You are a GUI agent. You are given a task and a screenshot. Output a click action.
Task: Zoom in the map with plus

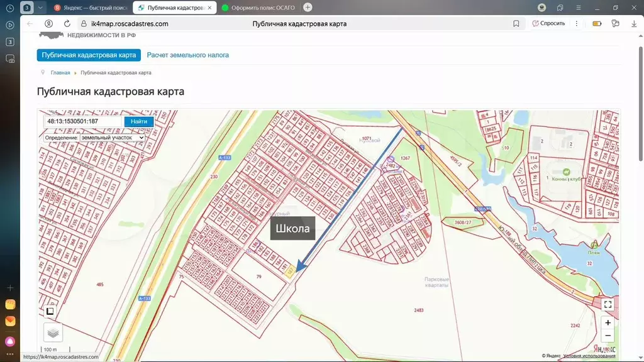click(x=608, y=323)
